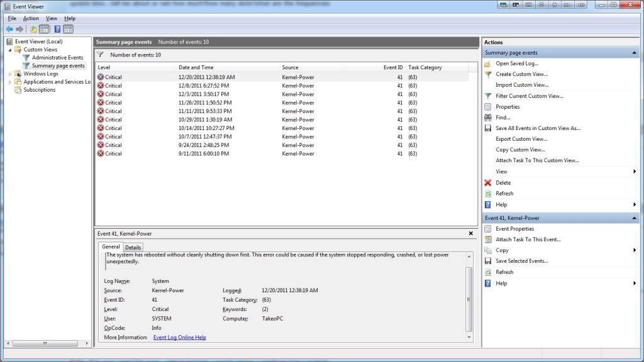The image size is (644, 362).
Task: Click the Critical icon for 12/8/2011 event
Action: pyautogui.click(x=101, y=85)
